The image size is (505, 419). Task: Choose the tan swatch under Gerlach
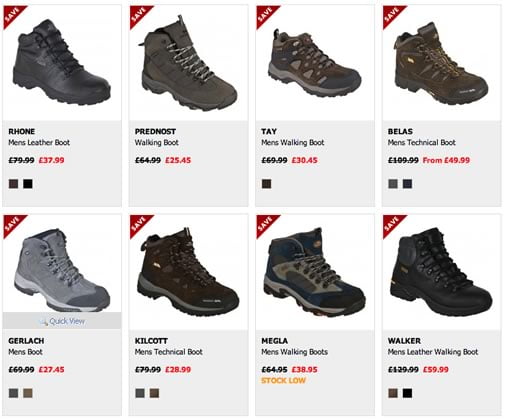click(28, 393)
